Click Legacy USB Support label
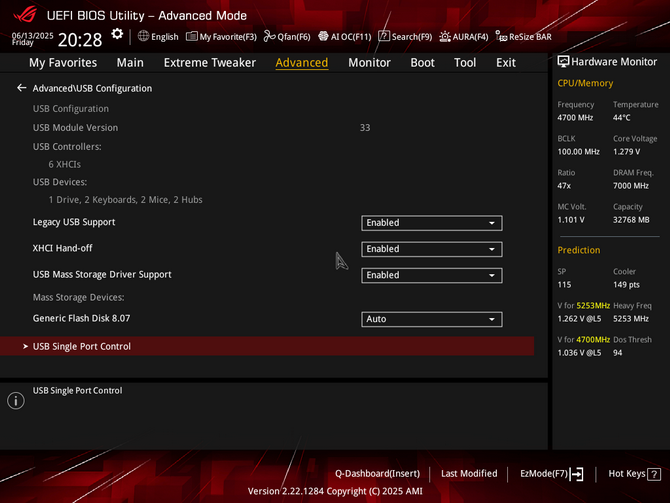Image resolution: width=670 pixels, height=503 pixels. [x=74, y=222]
